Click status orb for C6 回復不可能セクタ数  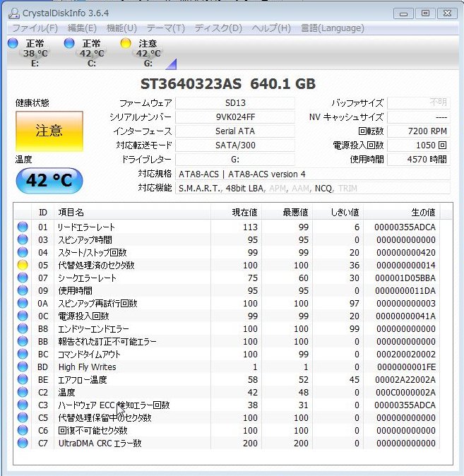(x=23, y=431)
